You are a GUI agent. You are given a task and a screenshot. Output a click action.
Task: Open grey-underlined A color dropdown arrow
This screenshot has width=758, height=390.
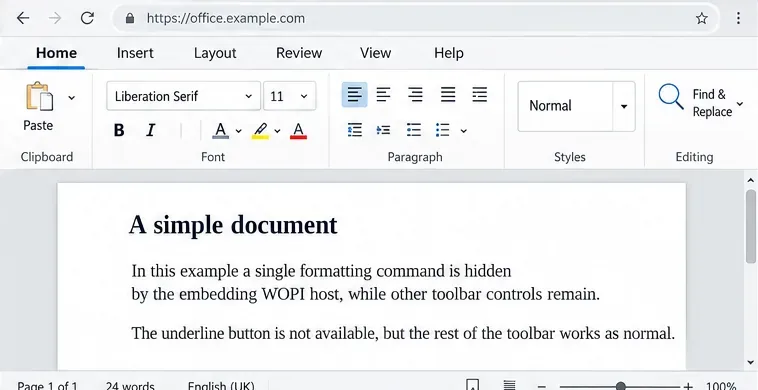pos(238,131)
